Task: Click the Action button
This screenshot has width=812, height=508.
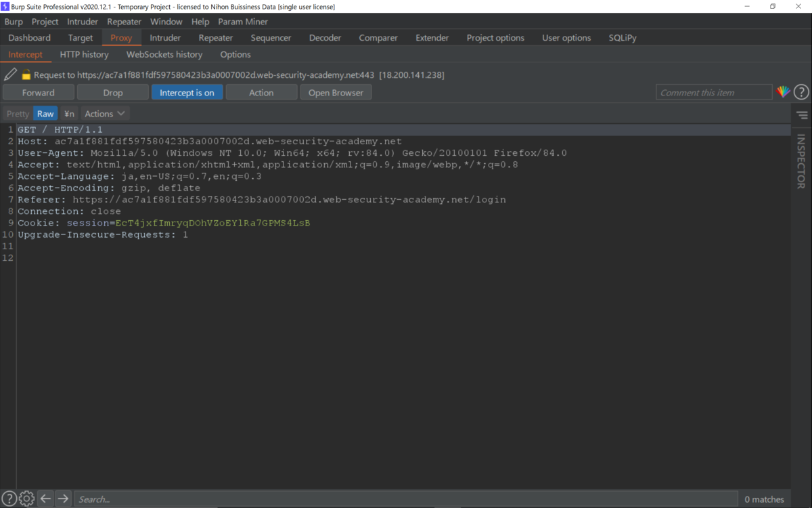Action: (x=261, y=93)
